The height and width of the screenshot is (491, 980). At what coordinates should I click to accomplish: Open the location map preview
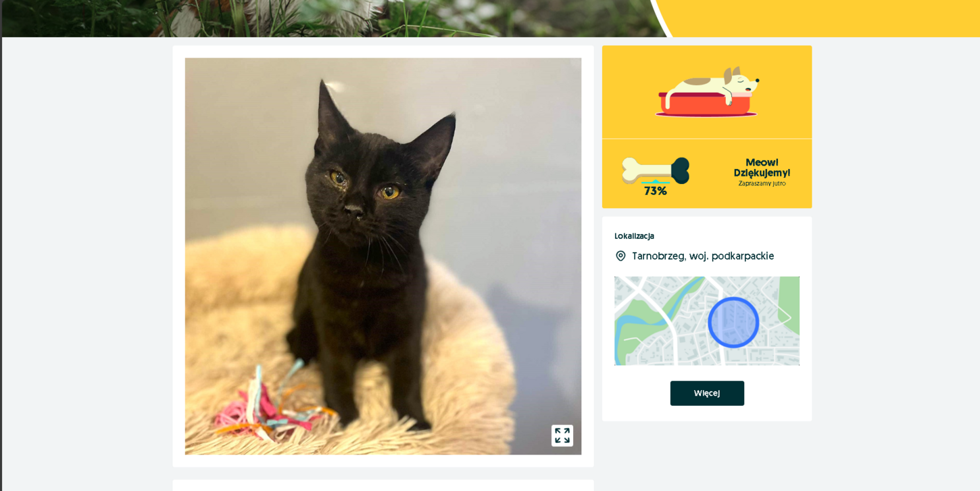point(707,321)
